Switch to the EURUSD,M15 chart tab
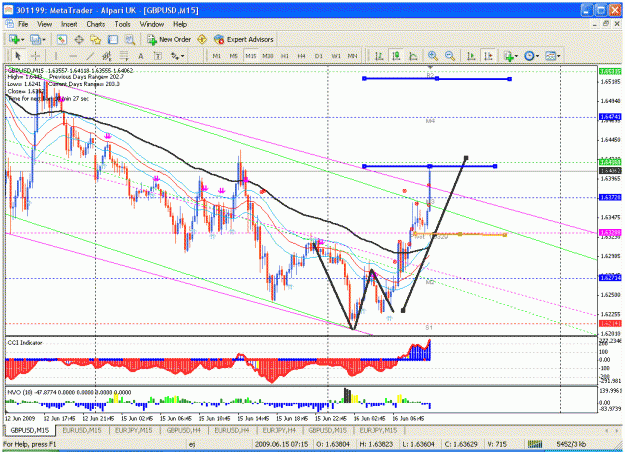The width and height of the screenshot is (625, 452). coord(82,430)
